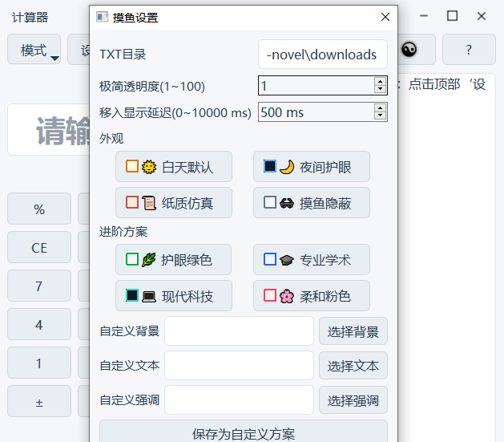Select the 白天默认 theme
The width and height of the screenshot is (504, 442).
coord(174,167)
